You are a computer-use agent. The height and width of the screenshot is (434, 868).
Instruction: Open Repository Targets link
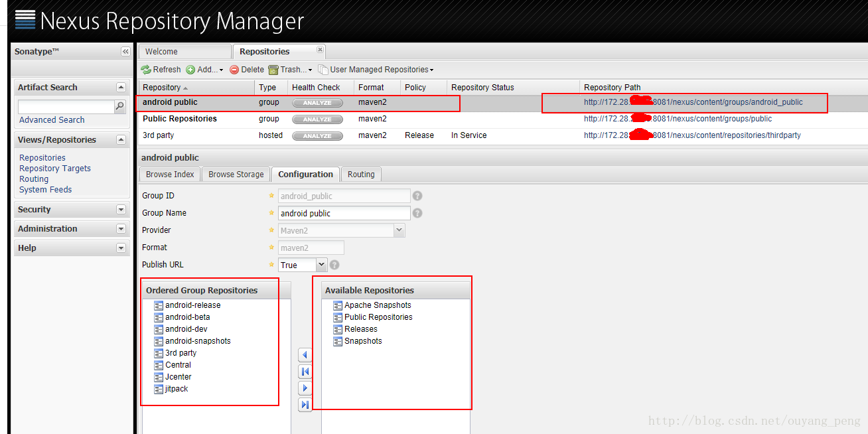pos(55,169)
